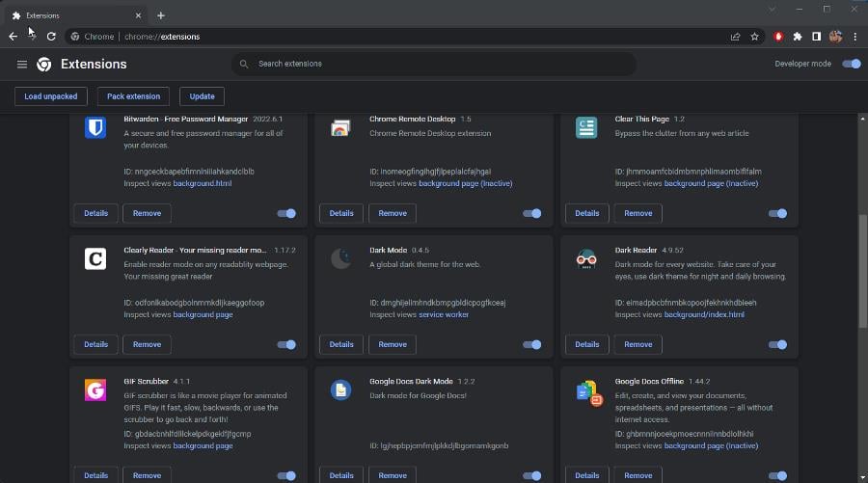The height and width of the screenshot is (483, 868).
Task: Click Pack extension button
Action: click(133, 96)
